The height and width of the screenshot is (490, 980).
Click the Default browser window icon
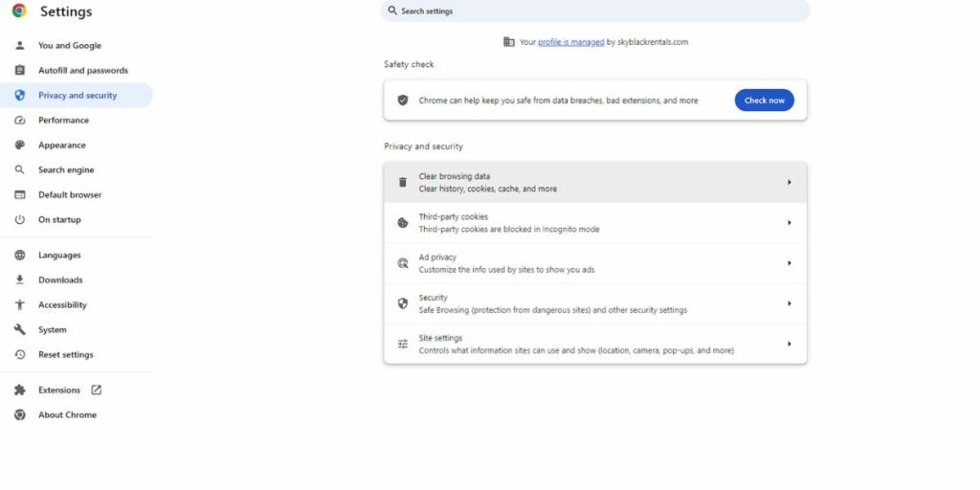click(x=20, y=195)
